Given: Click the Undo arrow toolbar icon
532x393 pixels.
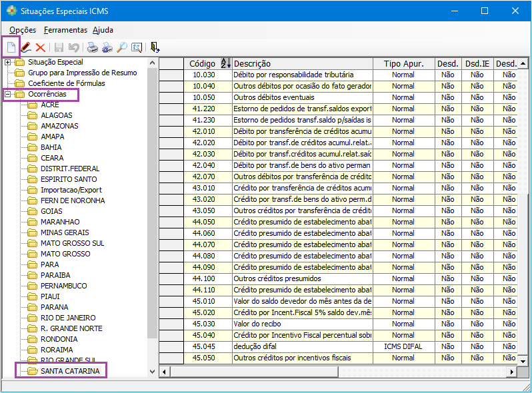Looking at the screenshot, I should (x=74, y=47).
